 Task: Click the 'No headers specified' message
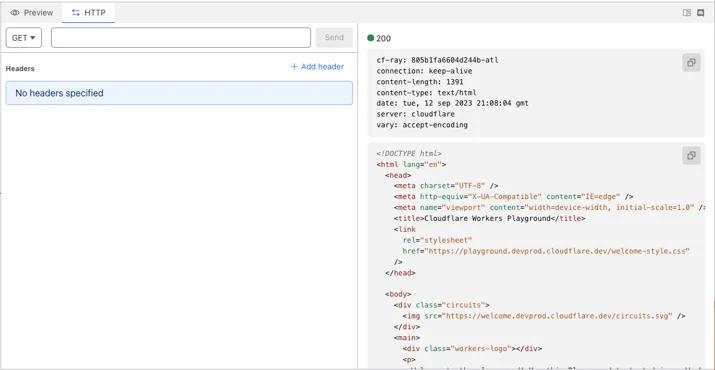179,93
